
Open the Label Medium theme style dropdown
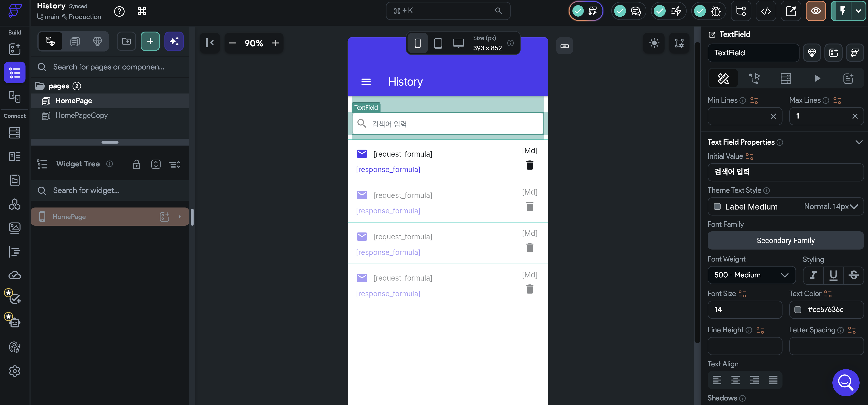point(785,207)
